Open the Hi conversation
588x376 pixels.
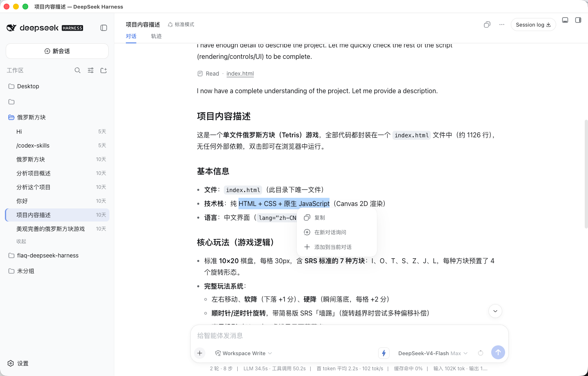57,132
